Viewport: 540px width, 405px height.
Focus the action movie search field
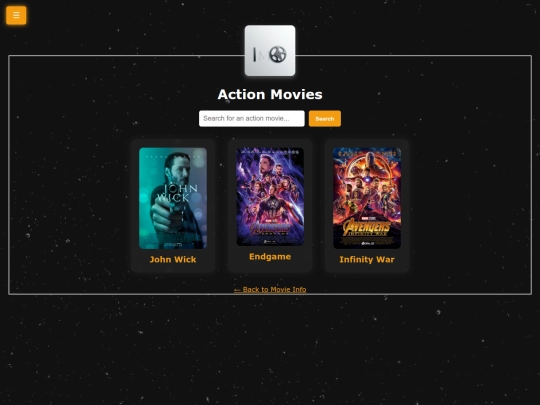pyautogui.click(x=252, y=118)
